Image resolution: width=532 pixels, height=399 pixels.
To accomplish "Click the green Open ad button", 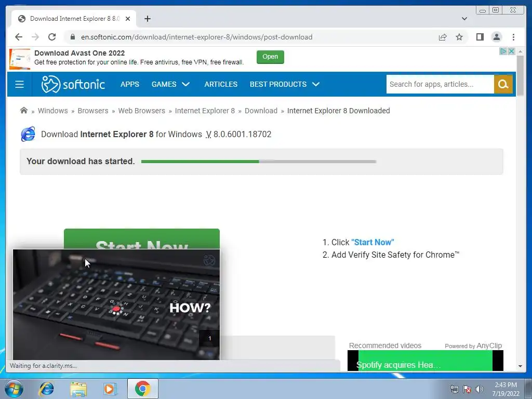I will (270, 57).
